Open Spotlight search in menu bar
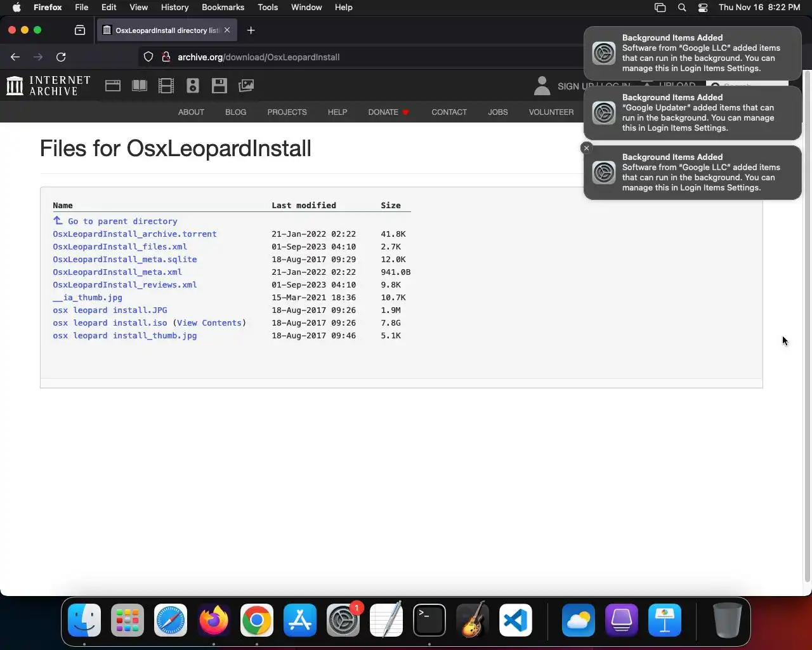Viewport: 812px width, 650px height. tap(682, 8)
